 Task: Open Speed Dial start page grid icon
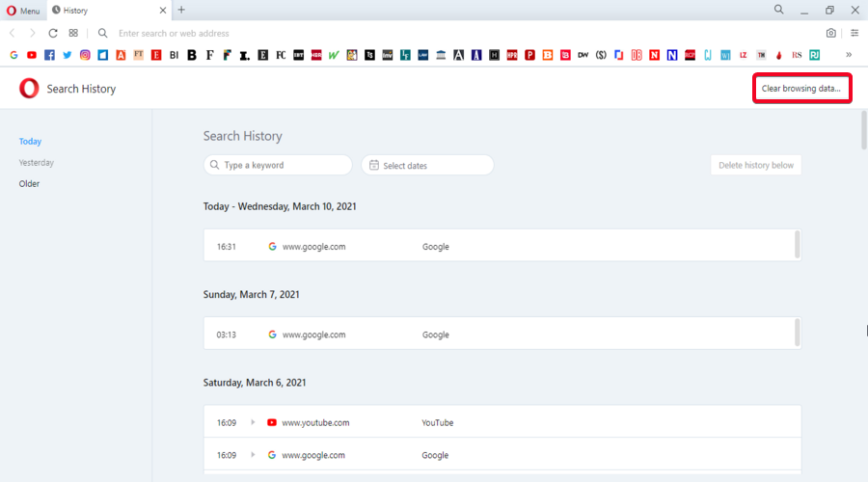point(73,33)
